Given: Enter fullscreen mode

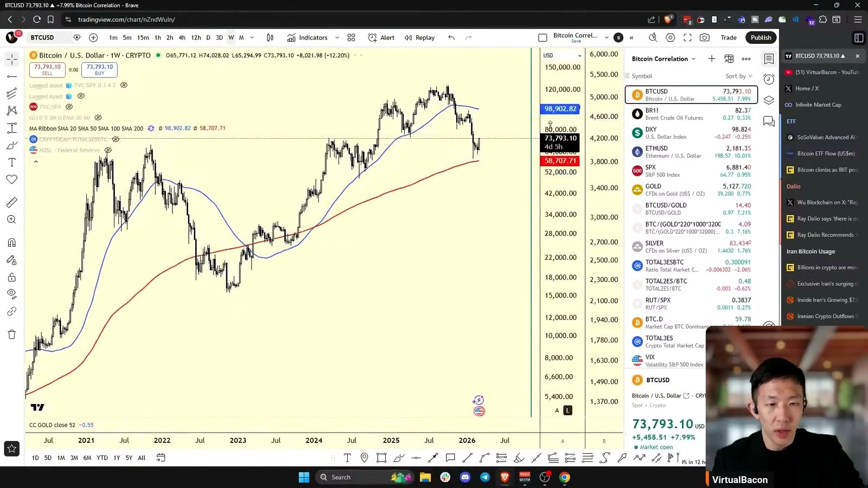Looking at the screenshot, I should 687,37.
